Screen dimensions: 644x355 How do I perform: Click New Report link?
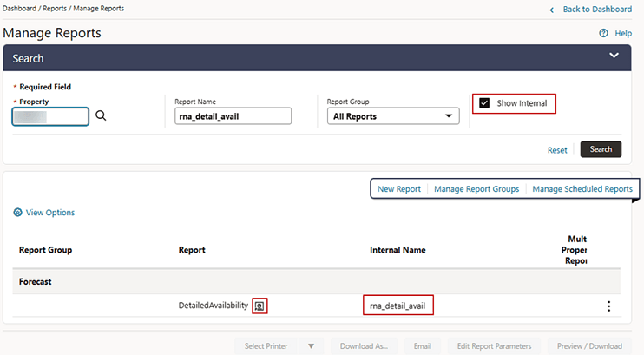399,189
